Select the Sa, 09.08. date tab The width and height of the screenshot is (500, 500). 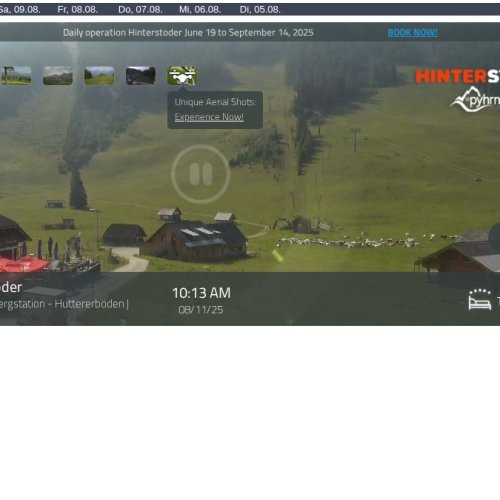tap(20, 9)
